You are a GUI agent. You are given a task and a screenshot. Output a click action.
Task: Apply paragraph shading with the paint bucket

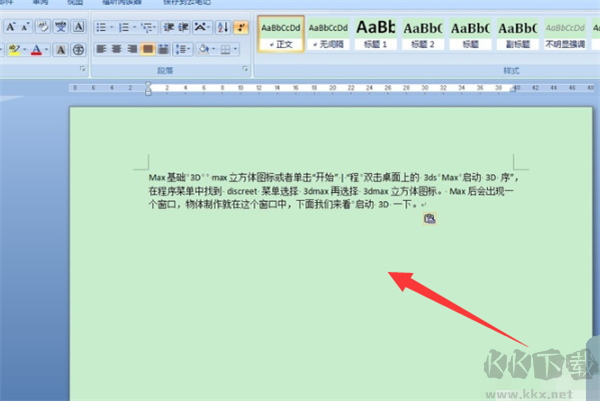[x=204, y=49]
